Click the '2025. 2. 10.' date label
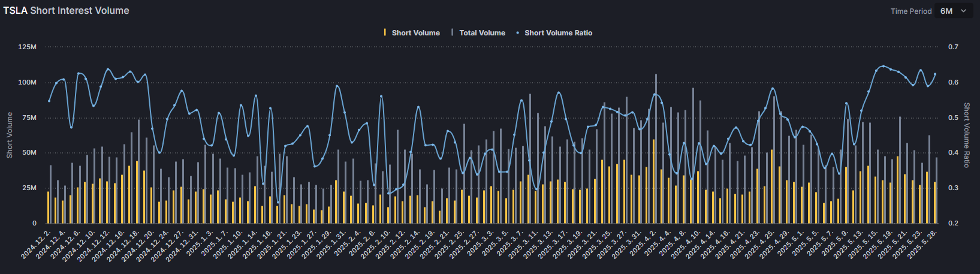The height and width of the screenshot is (274, 980). (x=376, y=244)
